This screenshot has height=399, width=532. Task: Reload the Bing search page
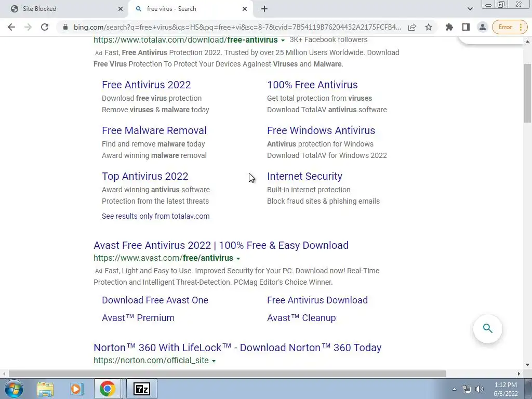pyautogui.click(x=45, y=27)
